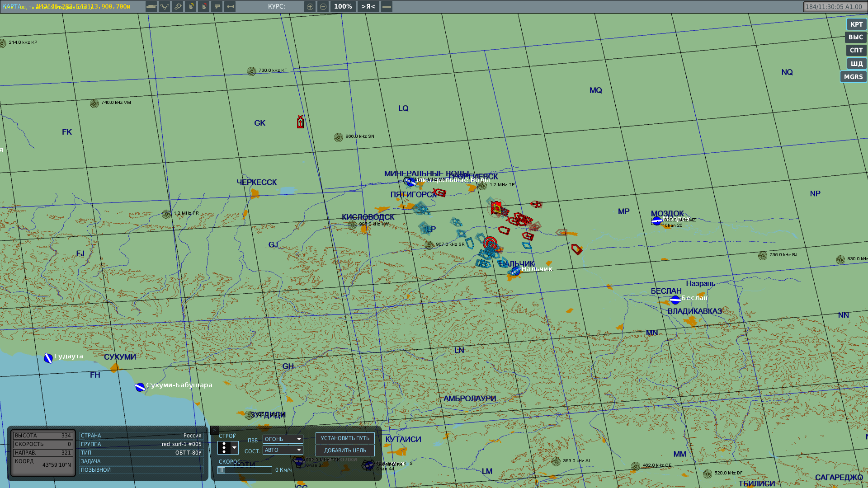The width and height of the screenshot is (868, 488).
Task: Expand the СТРОЙ formation dropdown
Action: [228, 448]
